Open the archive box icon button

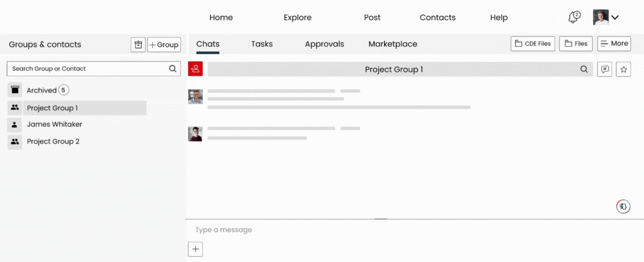click(138, 44)
